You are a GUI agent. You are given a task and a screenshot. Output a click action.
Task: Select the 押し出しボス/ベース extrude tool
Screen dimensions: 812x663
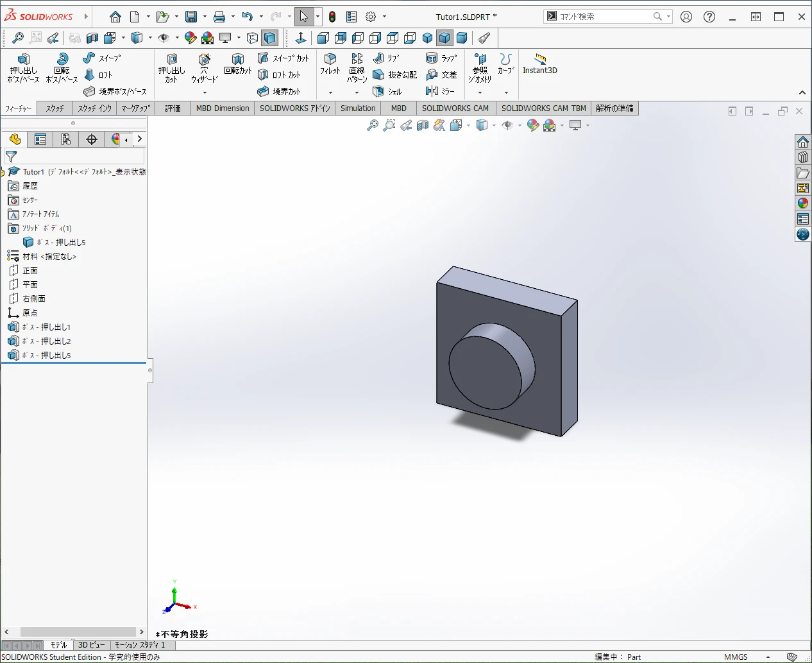pyautogui.click(x=23, y=69)
